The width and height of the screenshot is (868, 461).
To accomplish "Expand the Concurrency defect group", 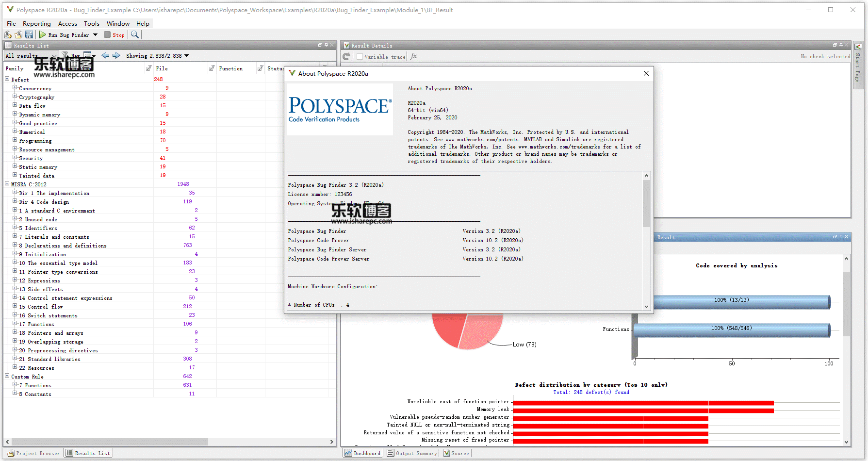I will pyautogui.click(x=15, y=88).
